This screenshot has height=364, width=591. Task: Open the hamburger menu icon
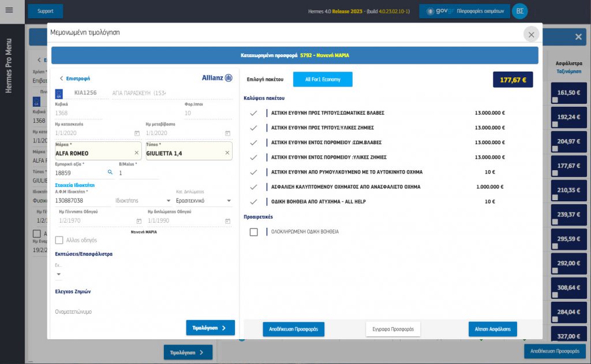coord(9,10)
